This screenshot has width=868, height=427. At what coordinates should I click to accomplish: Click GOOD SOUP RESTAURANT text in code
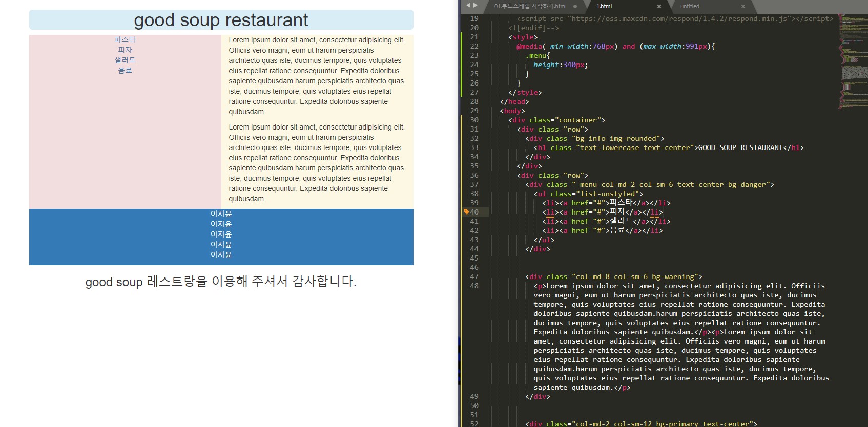(x=740, y=147)
